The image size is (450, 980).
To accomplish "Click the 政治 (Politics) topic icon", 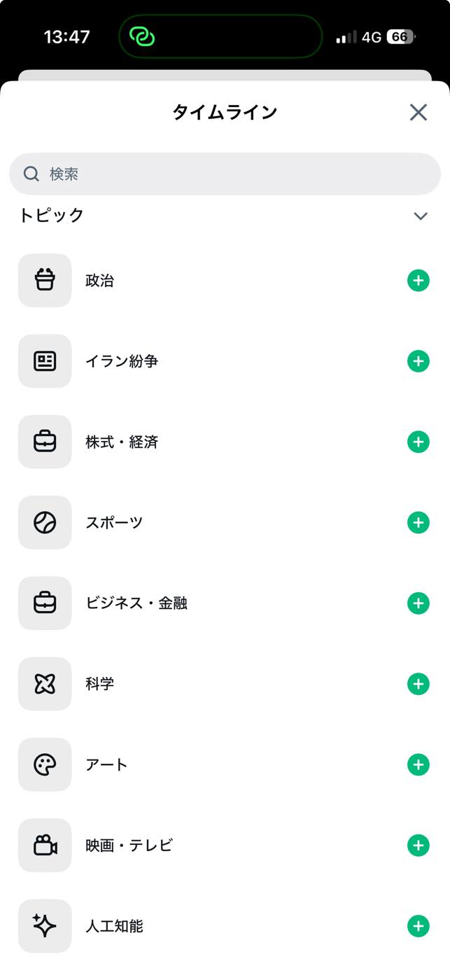I will pyautogui.click(x=44, y=281).
